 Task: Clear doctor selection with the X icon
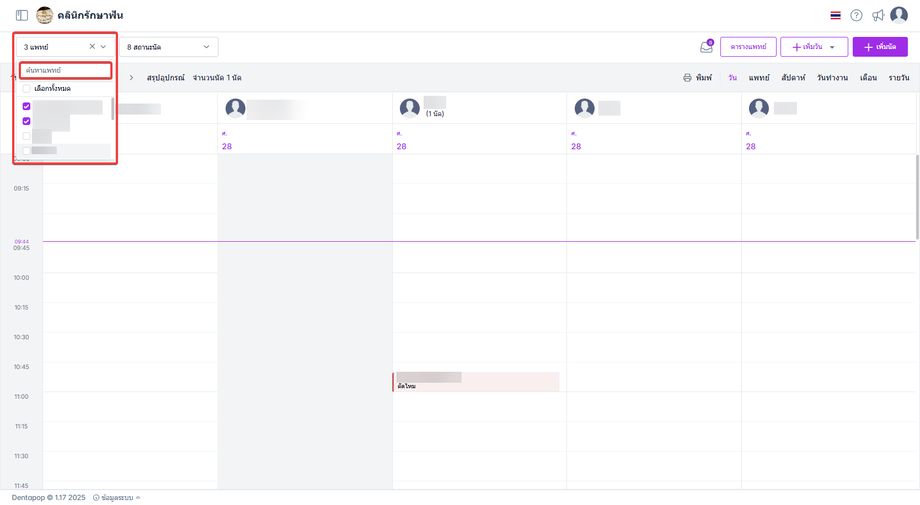pyautogui.click(x=92, y=47)
